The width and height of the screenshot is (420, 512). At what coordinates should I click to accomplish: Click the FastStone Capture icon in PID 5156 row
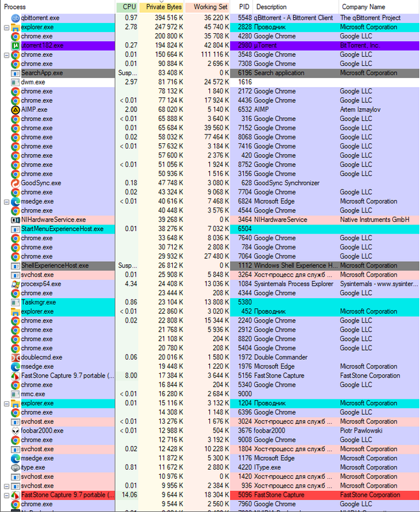click(15, 376)
